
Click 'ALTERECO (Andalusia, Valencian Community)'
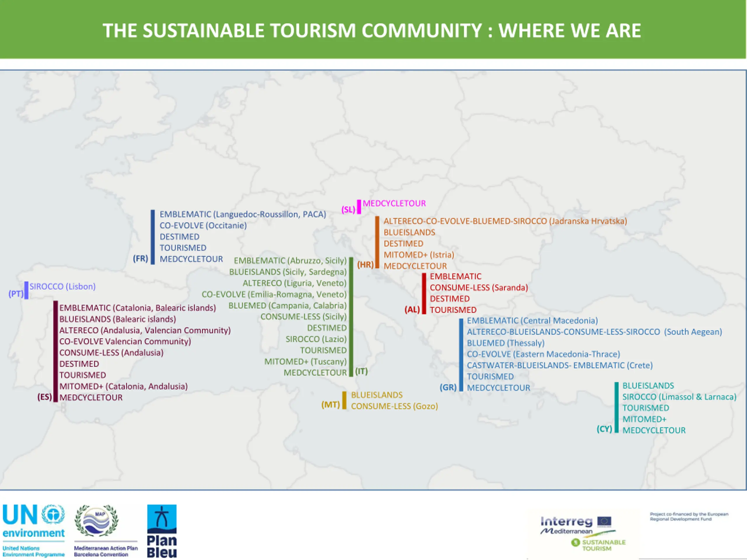coord(145,330)
